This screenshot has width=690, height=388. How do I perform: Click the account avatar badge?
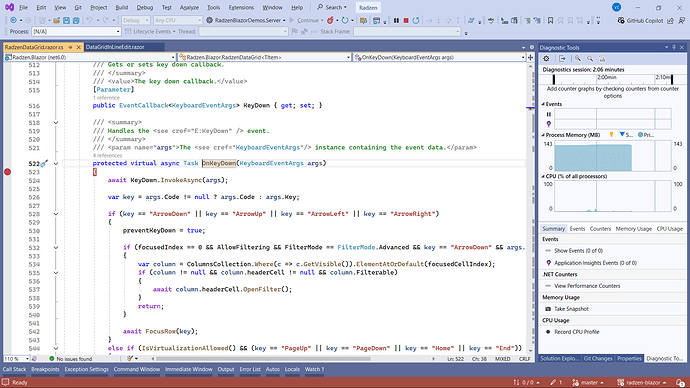617,7
